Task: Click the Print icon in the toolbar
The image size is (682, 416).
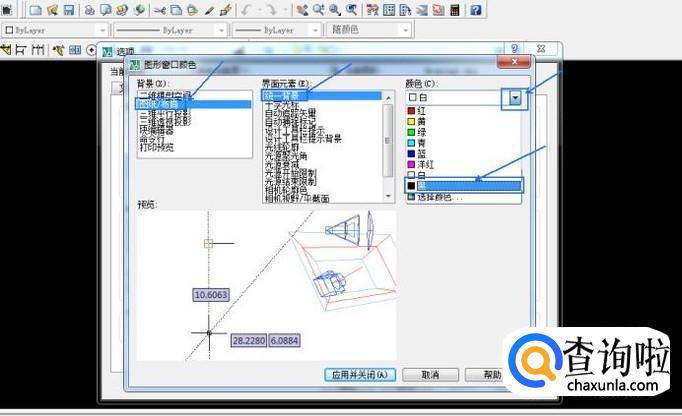Action: [x=89, y=10]
